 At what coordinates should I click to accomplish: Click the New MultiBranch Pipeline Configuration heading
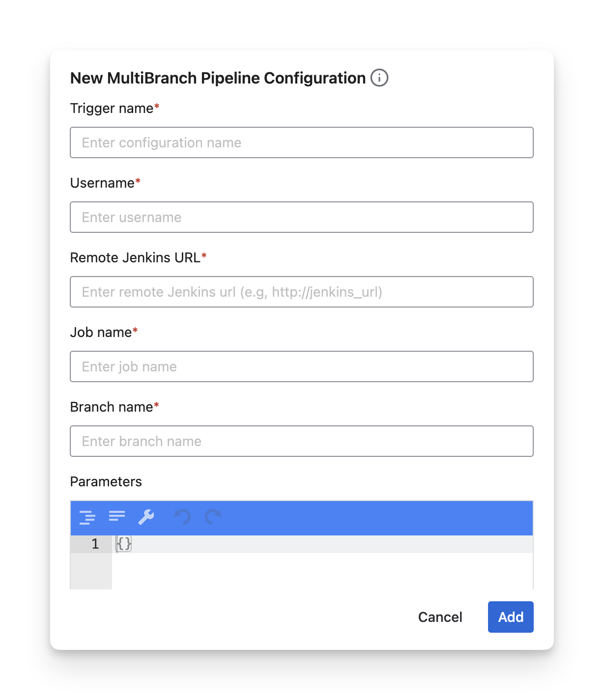(218, 78)
